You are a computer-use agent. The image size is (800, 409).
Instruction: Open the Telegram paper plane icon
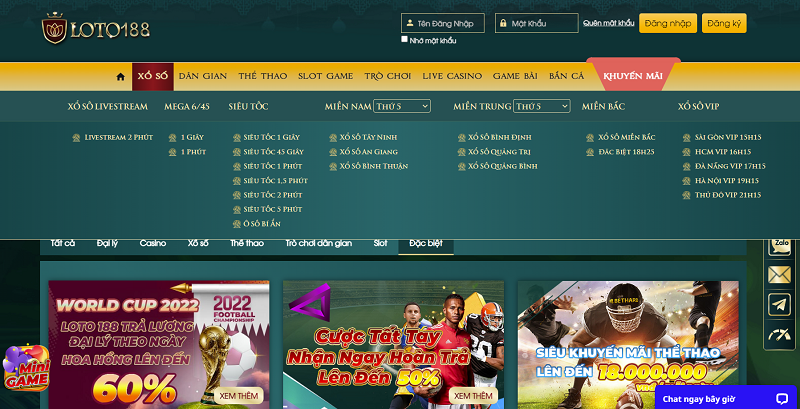click(779, 304)
